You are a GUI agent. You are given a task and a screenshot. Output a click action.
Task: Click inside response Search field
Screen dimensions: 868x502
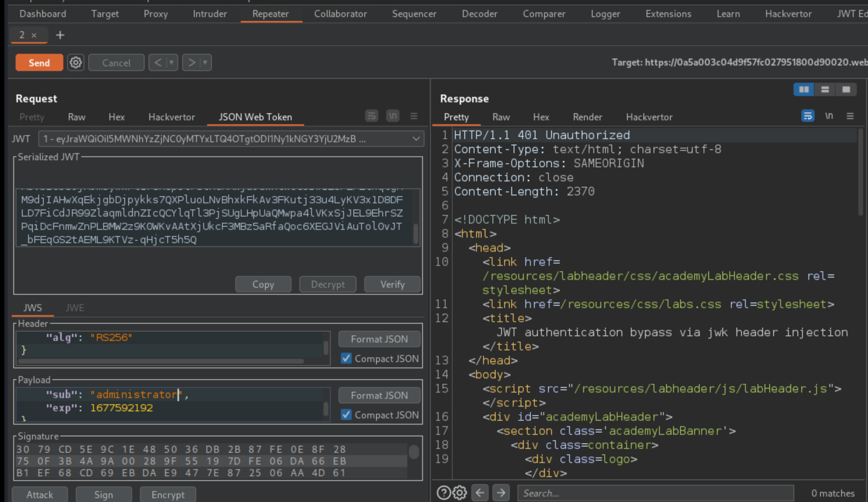[x=656, y=493]
